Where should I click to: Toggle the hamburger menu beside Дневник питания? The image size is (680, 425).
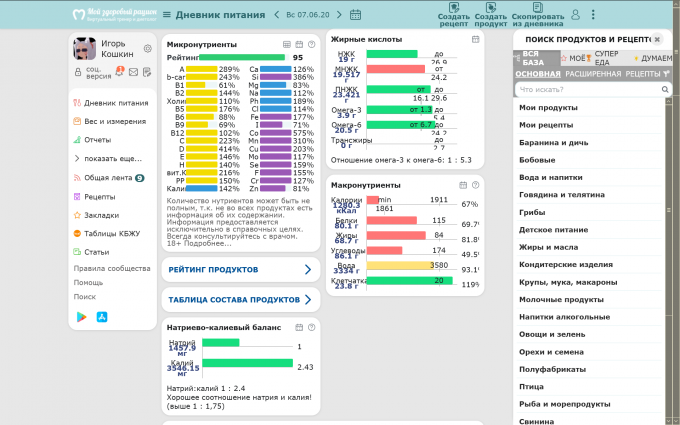(166, 15)
